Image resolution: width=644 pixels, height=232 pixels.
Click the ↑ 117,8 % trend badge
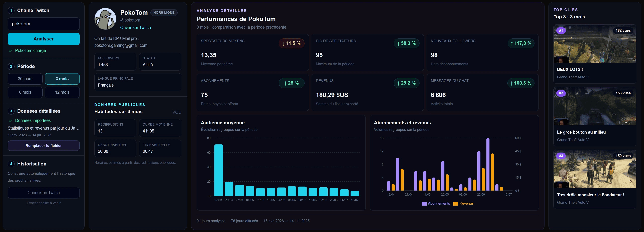521,43
